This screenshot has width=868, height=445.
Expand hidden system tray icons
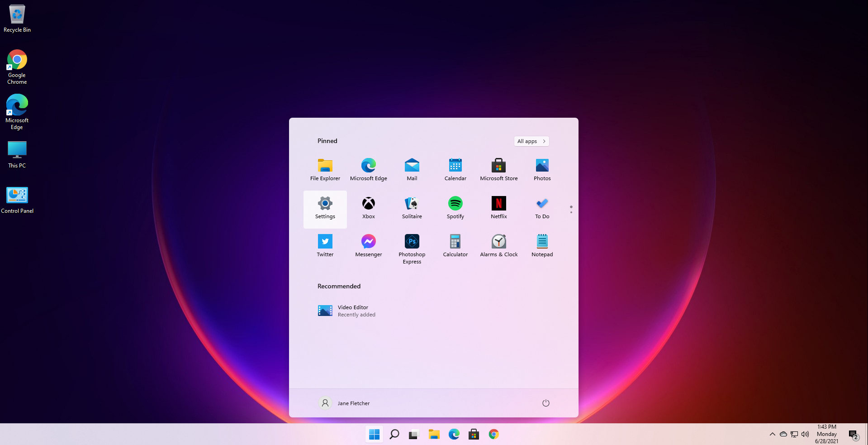[772, 434]
